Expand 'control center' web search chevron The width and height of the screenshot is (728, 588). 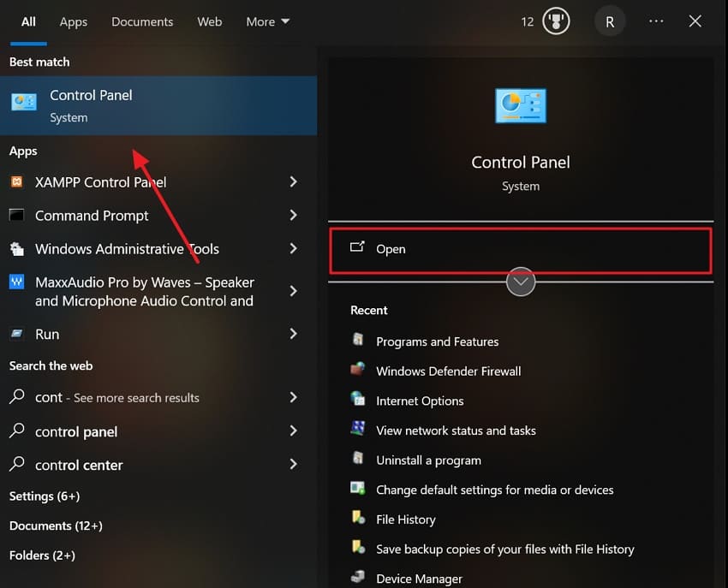point(293,465)
